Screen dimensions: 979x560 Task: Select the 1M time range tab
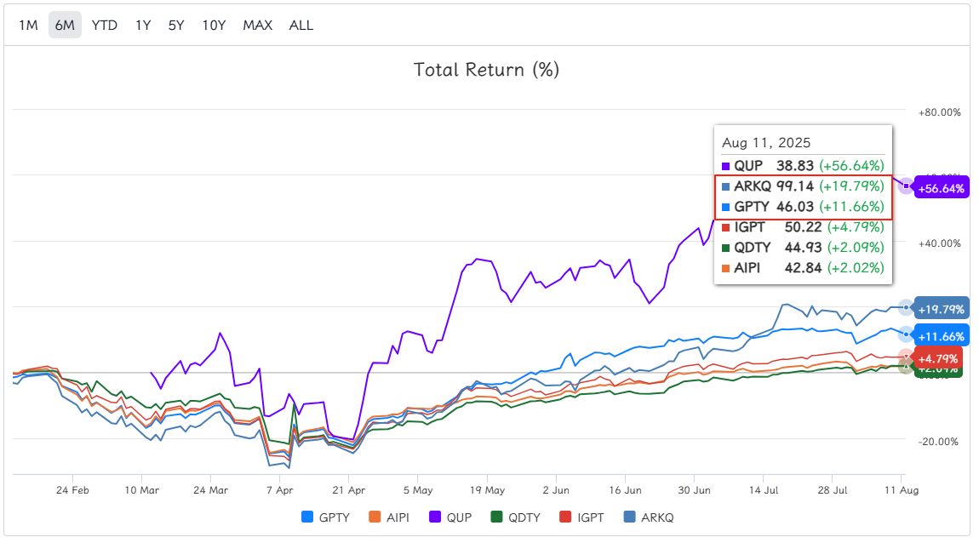pos(28,26)
